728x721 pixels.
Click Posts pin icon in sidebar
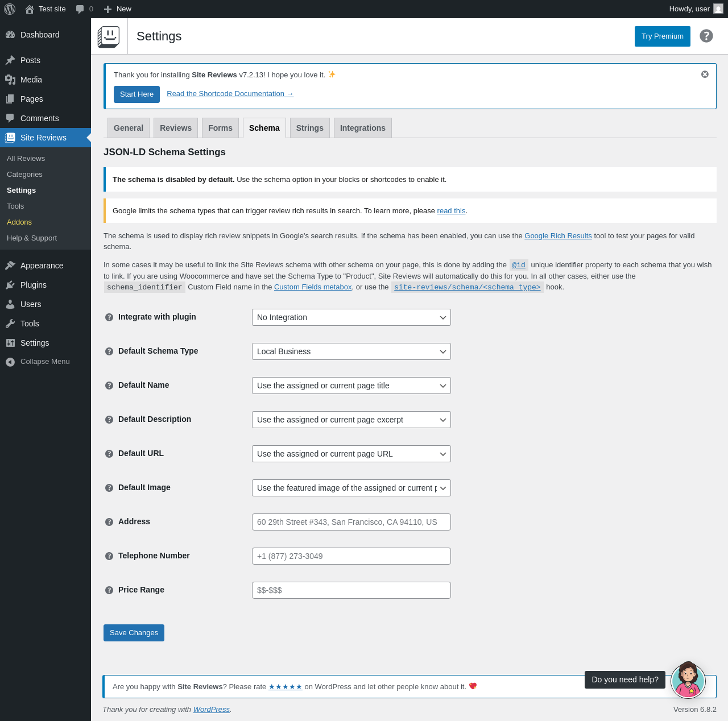coord(10,60)
